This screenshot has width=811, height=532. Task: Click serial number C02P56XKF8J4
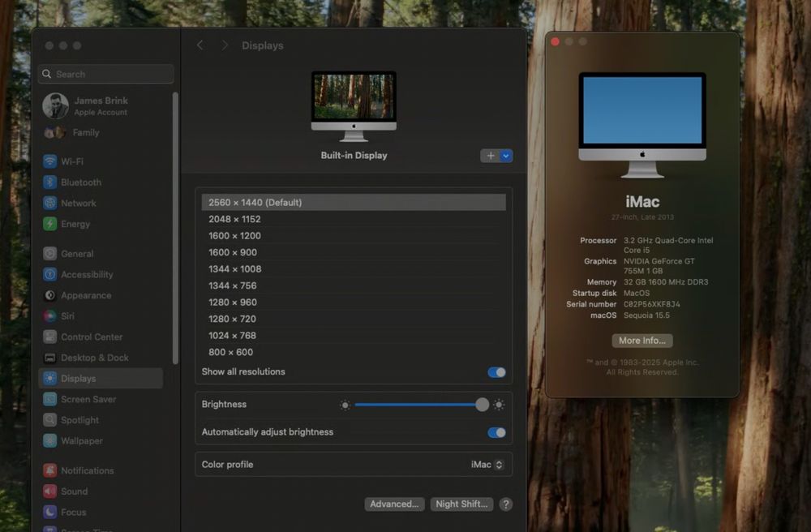(x=652, y=304)
